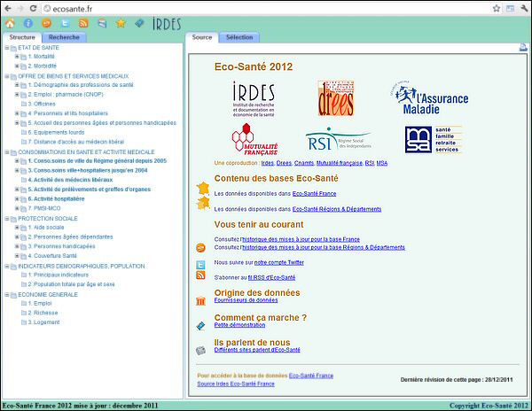Open the Eco-Santé France data link
This screenshot has height=411, width=532.
tap(314, 193)
